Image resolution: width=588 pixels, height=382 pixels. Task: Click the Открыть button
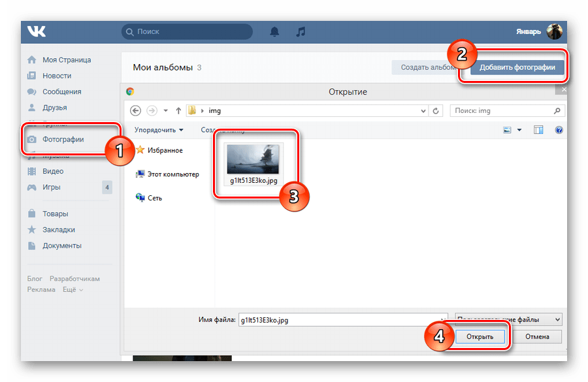[480, 337]
